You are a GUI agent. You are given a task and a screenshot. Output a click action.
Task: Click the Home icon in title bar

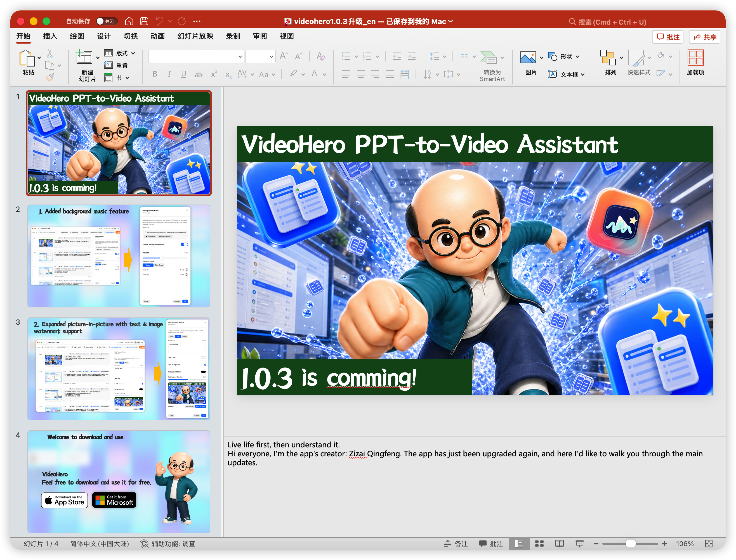click(x=129, y=21)
